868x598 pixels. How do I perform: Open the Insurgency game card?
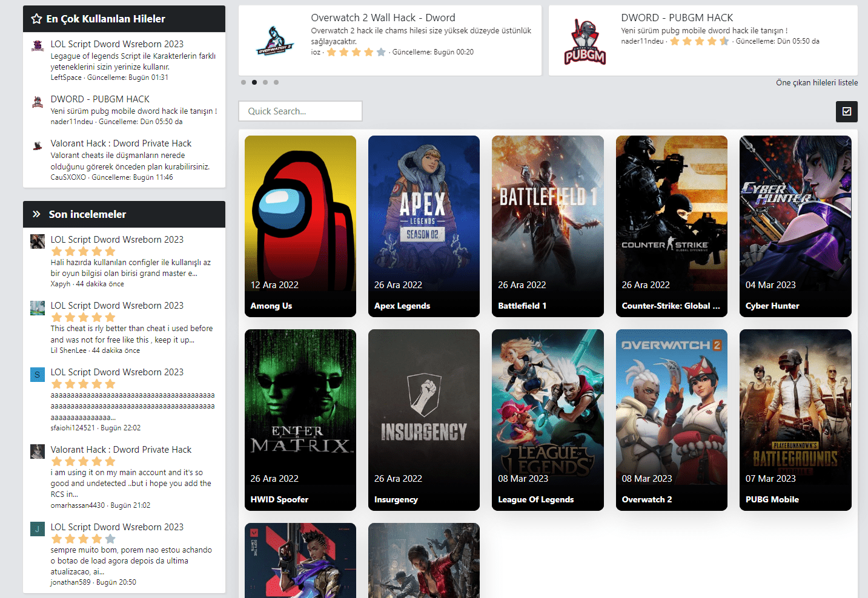tap(424, 420)
